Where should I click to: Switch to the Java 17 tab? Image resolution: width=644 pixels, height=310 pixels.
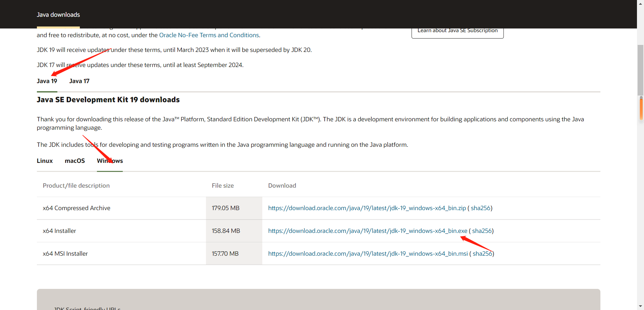[x=79, y=81]
